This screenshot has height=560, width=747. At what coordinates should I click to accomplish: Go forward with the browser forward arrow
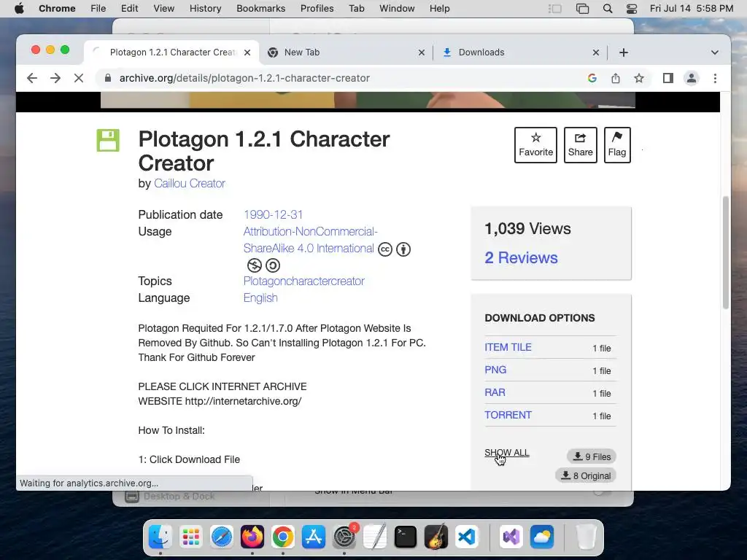click(55, 78)
